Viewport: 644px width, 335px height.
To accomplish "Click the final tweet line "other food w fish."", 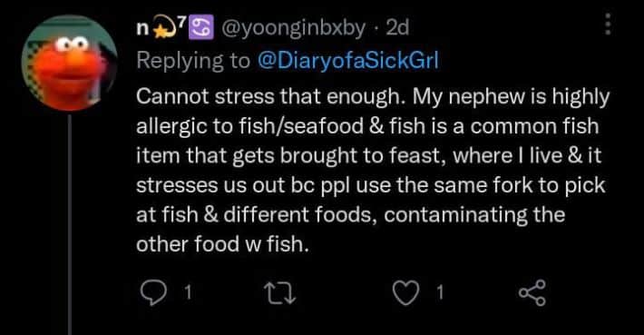I will point(222,244).
